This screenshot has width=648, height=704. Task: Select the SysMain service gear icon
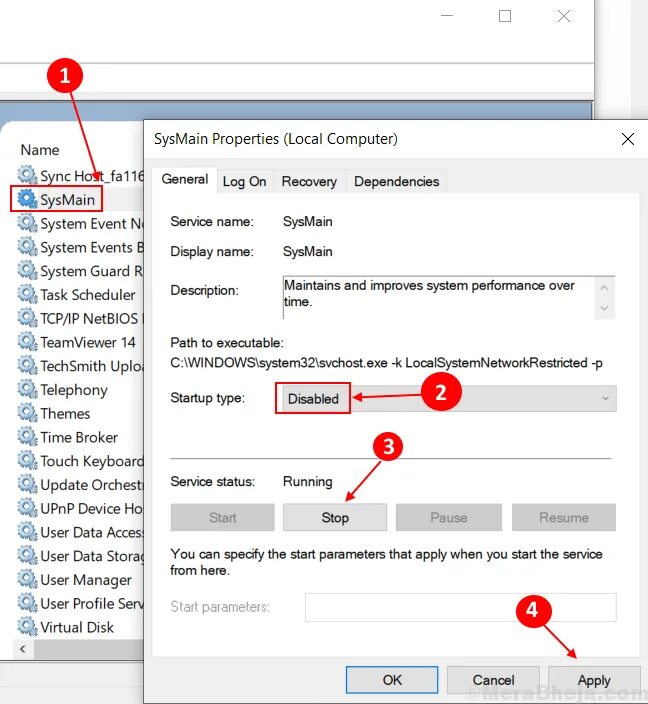[x=27, y=199]
